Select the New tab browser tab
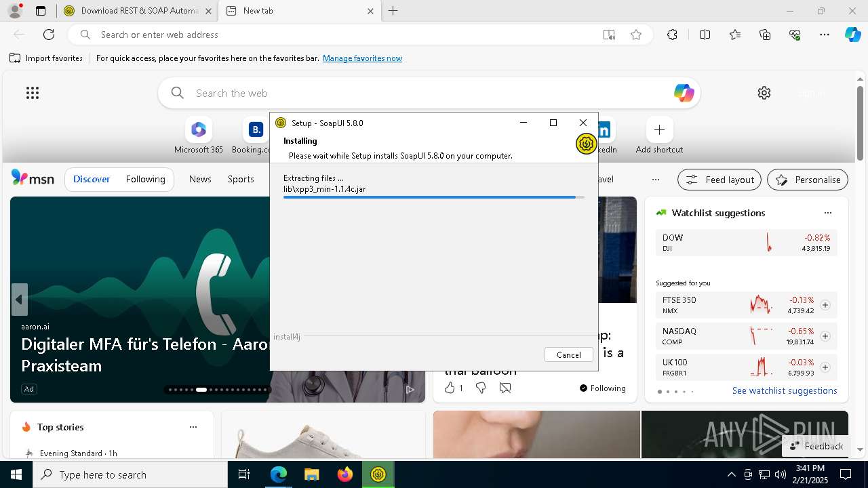This screenshot has height=488, width=868. pyautogui.click(x=298, y=11)
